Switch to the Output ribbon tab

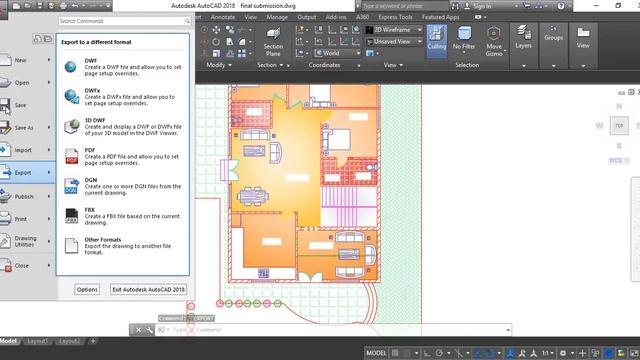pos(307,17)
